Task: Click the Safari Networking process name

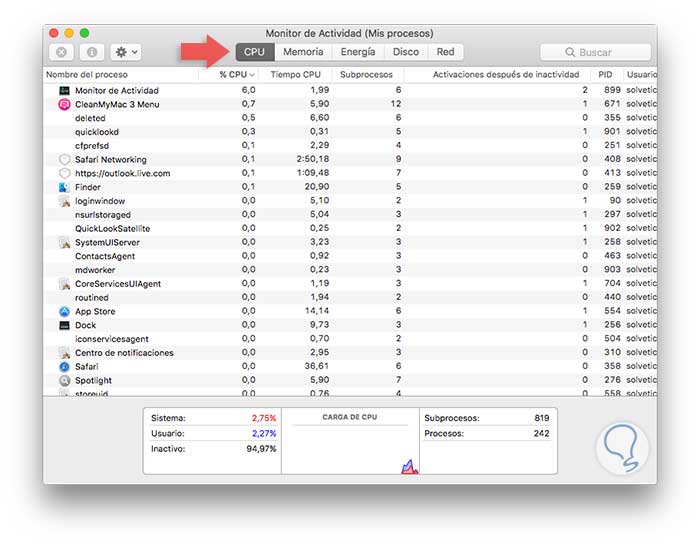Action: [x=111, y=159]
